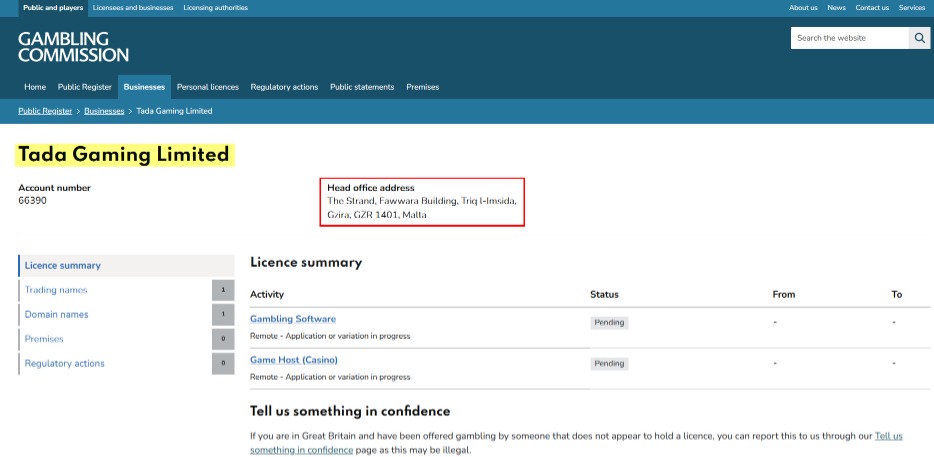Click the side menu Regulatory actions count badge
The height and width of the screenshot is (457, 934).
[x=223, y=363]
